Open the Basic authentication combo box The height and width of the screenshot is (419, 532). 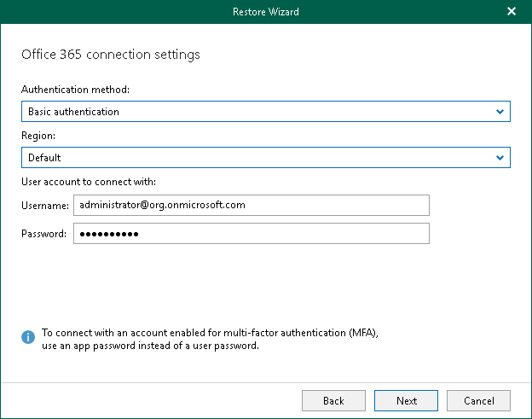click(256, 112)
